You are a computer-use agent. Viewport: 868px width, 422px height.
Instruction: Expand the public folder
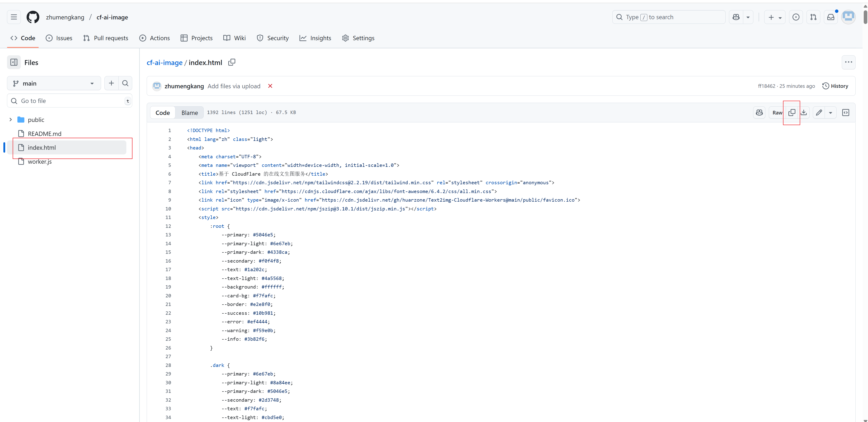[10, 119]
